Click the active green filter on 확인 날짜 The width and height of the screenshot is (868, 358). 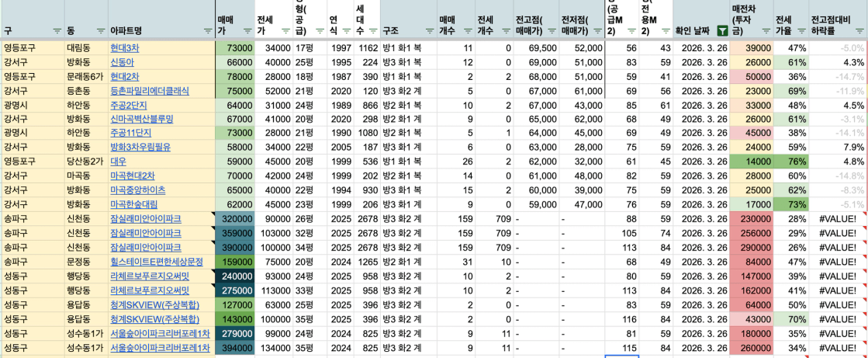point(722,31)
